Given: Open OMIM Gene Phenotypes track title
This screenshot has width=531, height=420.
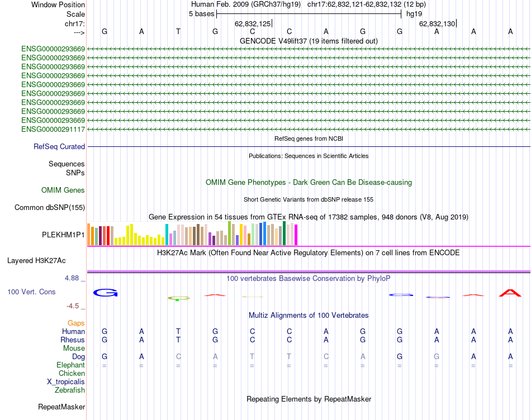Looking at the screenshot, I should (x=309, y=183).
